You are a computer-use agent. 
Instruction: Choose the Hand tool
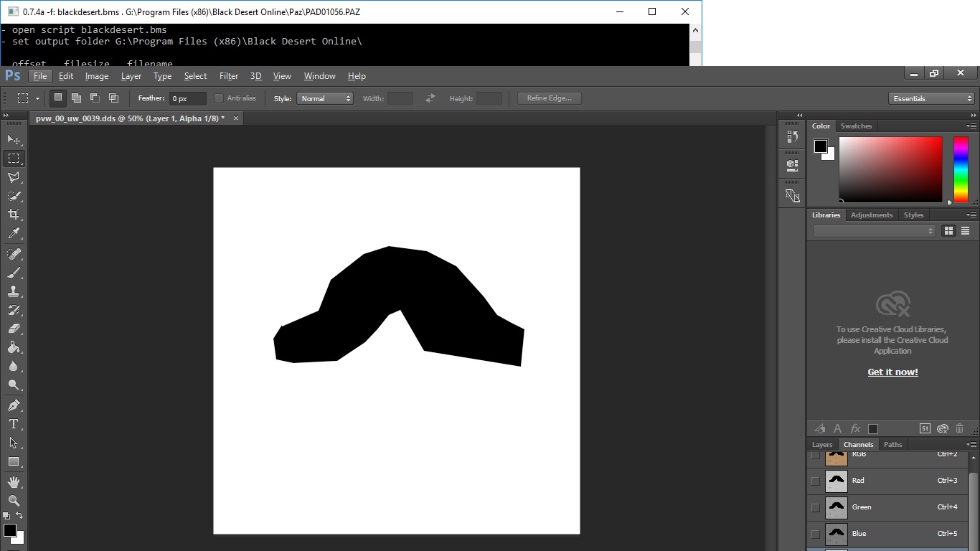14,481
